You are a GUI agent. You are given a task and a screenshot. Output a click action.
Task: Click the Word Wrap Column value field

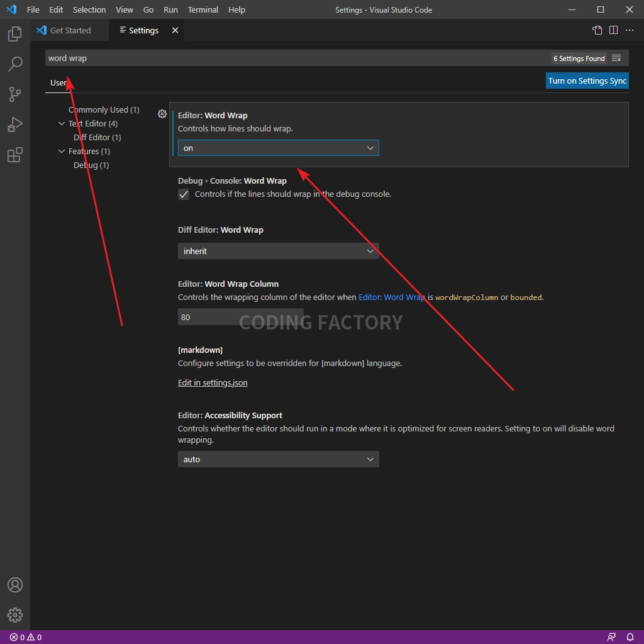coord(241,317)
